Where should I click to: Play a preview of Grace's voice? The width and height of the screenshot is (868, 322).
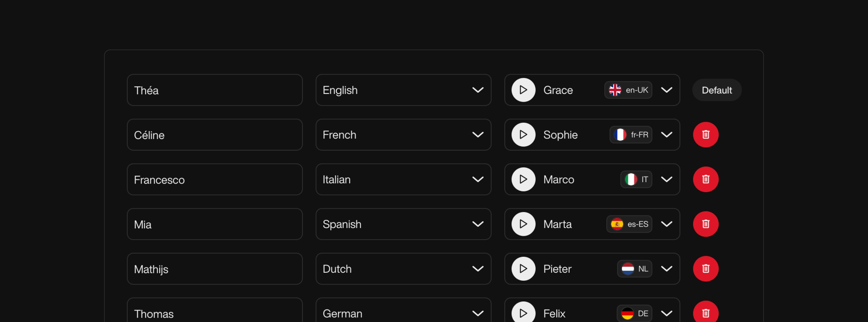click(523, 90)
